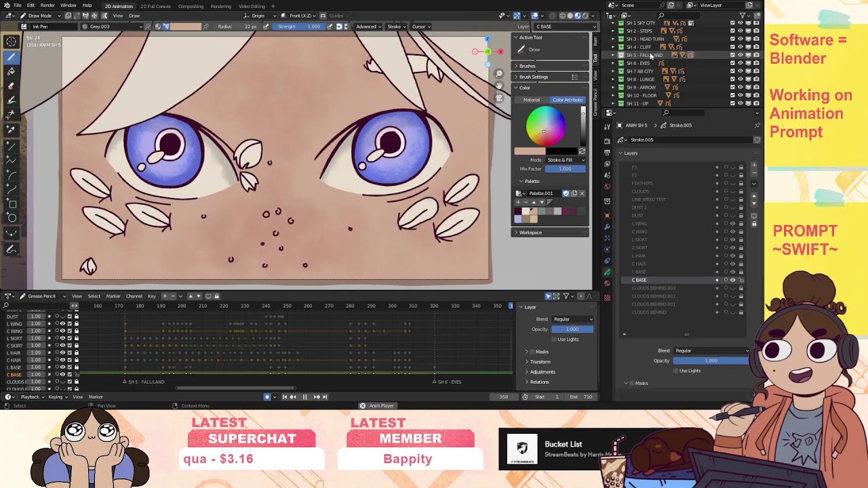Open the color Mode Stroke & Fill dropdown
The height and width of the screenshot is (488, 868).
click(566, 160)
